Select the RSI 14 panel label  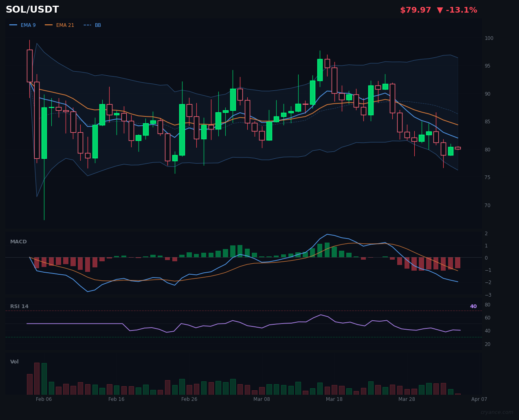19,306
